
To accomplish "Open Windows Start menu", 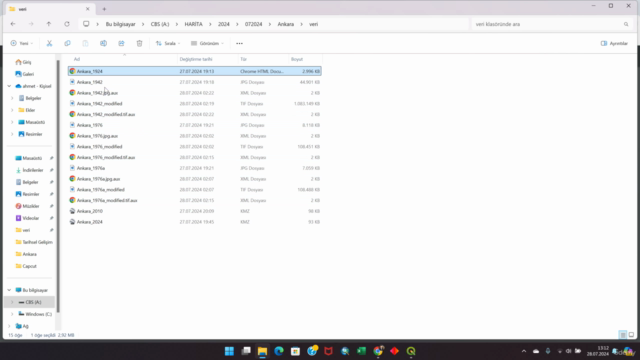I will point(229,351).
